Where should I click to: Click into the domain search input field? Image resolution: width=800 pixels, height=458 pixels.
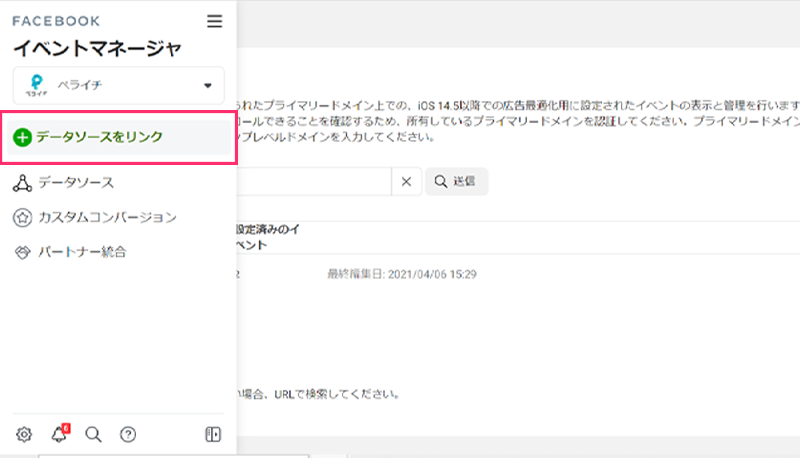tap(312, 181)
